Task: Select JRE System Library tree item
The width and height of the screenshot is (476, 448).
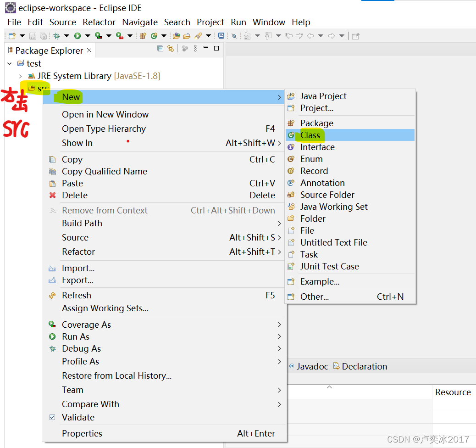Action: [x=94, y=76]
